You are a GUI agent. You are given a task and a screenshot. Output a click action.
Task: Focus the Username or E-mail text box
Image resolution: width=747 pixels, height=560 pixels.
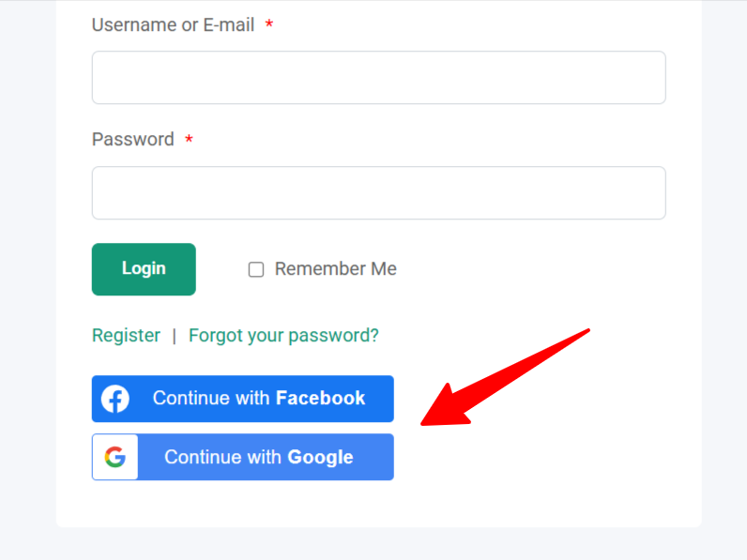pos(378,78)
